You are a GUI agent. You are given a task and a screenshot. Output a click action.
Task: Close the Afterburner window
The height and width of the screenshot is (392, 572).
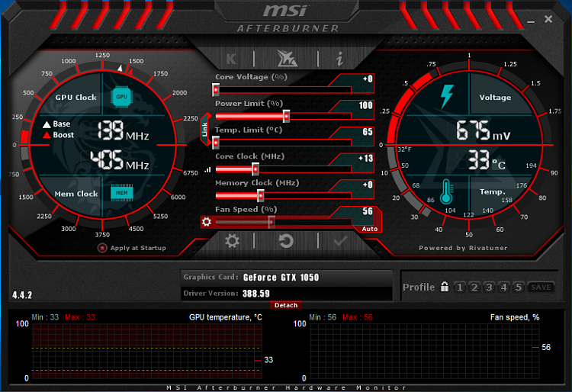point(548,19)
